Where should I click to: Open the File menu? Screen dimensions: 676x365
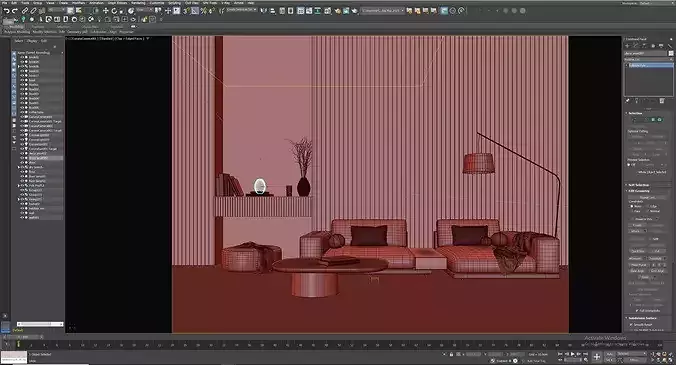tap(4, 3)
